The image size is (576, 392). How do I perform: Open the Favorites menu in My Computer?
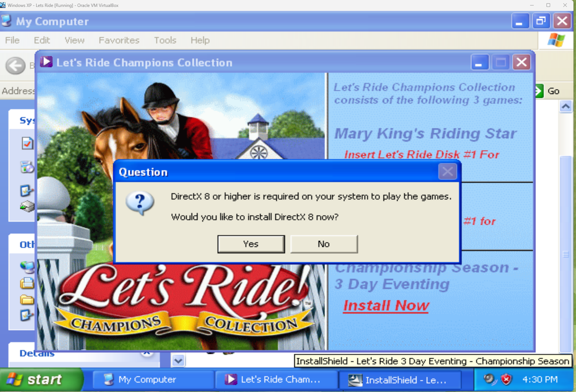click(x=119, y=40)
